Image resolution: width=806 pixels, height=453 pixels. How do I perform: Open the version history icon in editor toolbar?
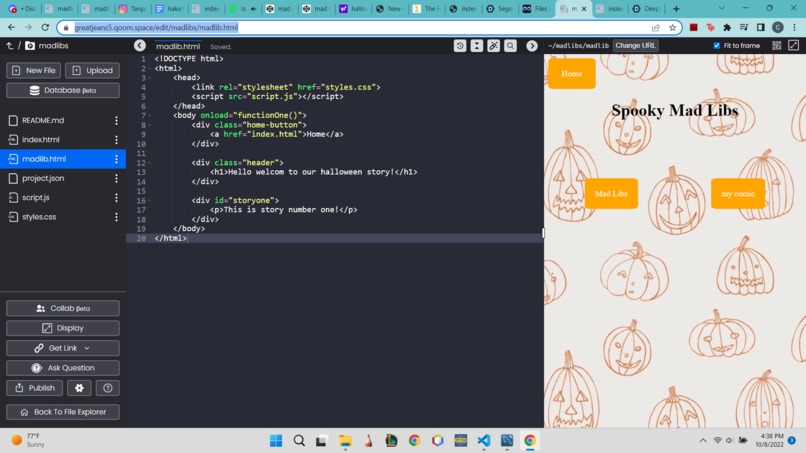(460, 46)
